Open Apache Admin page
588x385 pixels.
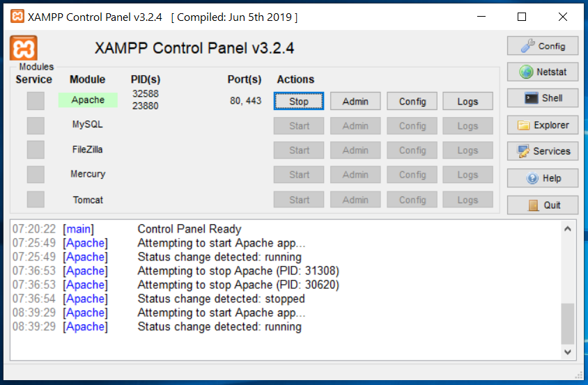point(355,101)
